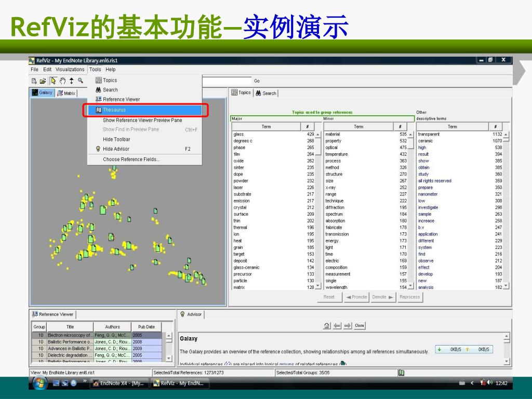Select the Advisor tab

coord(191,314)
